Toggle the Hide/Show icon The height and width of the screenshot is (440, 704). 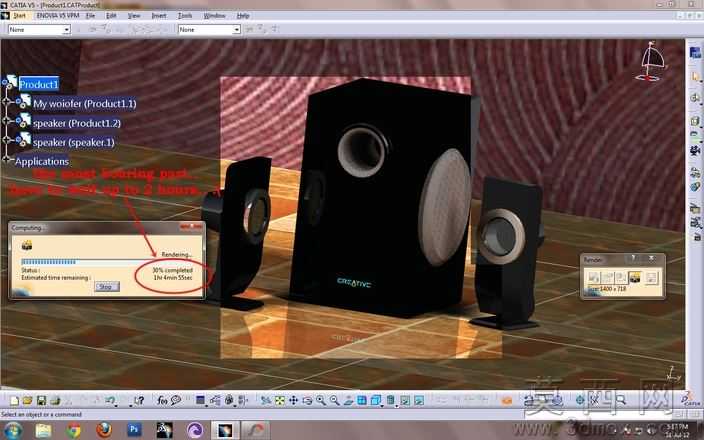point(405,400)
